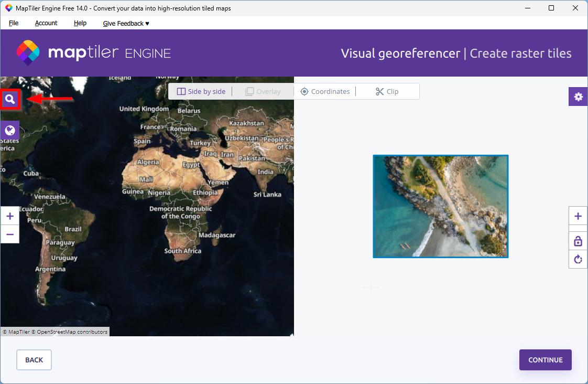Click the Algeria label on the map
Viewport: 588px width, 384px height.
click(148, 162)
